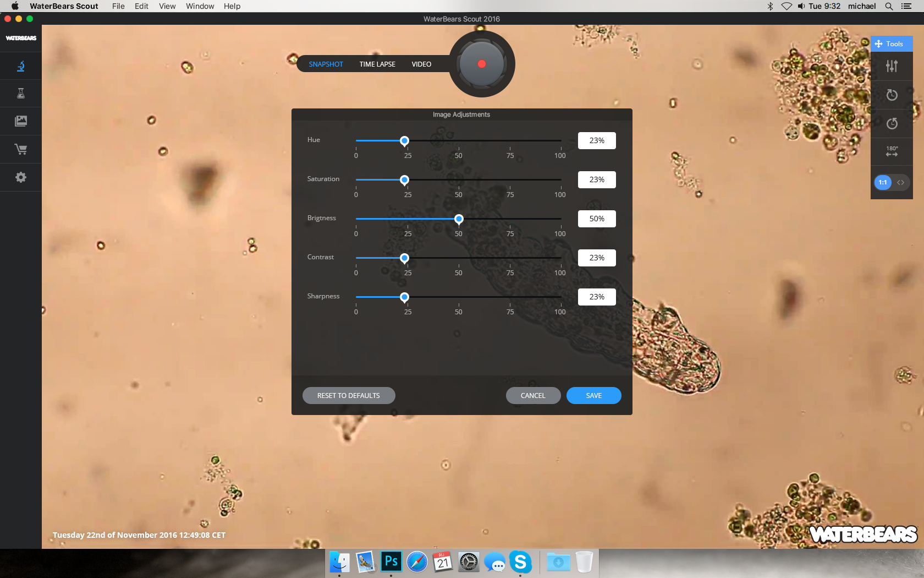This screenshot has width=924, height=578.
Task: Click the Image Adjustments dialog title
Action: pyautogui.click(x=461, y=114)
